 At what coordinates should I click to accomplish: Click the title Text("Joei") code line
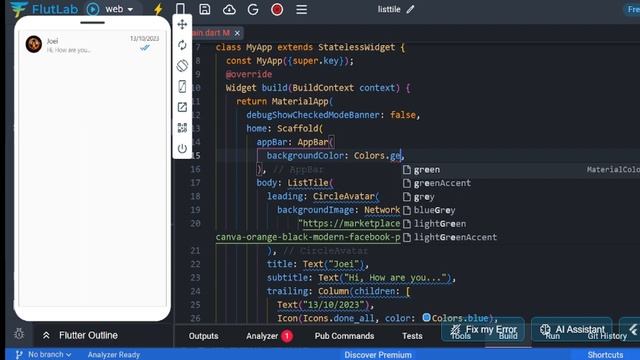tap(318, 264)
